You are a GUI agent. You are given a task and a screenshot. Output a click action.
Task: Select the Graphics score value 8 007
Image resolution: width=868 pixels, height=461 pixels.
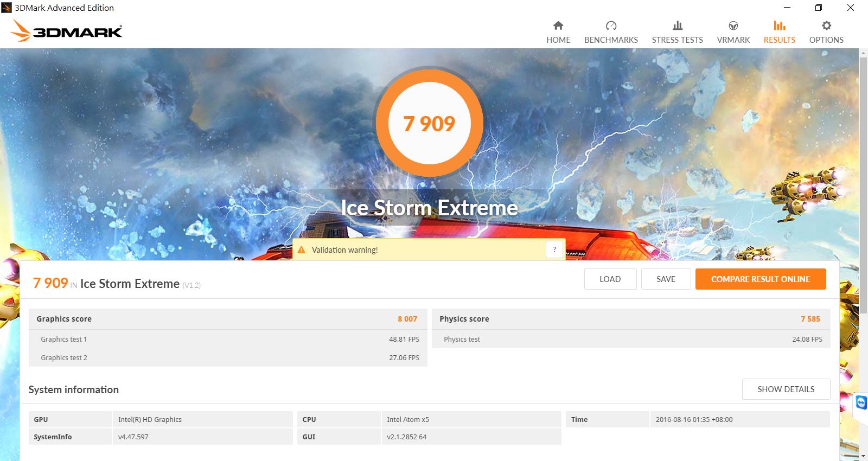tap(407, 319)
